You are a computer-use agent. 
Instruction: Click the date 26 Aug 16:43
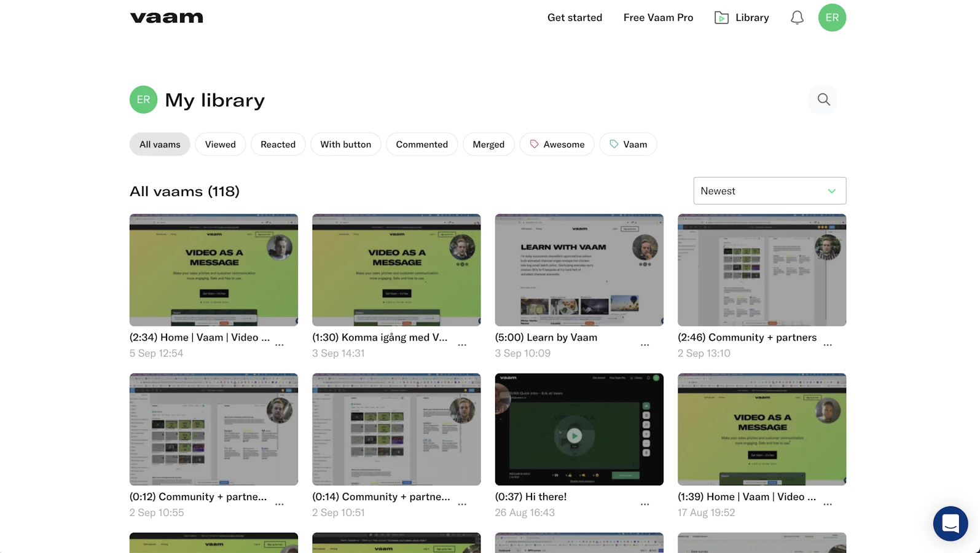point(525,512)
